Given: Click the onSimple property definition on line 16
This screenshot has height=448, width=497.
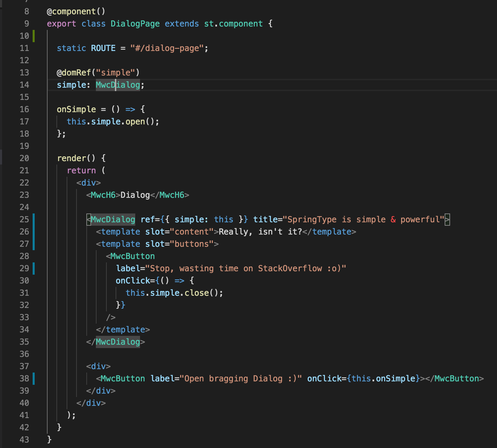Looking at the screenshot, I should (x=76, y=109).
